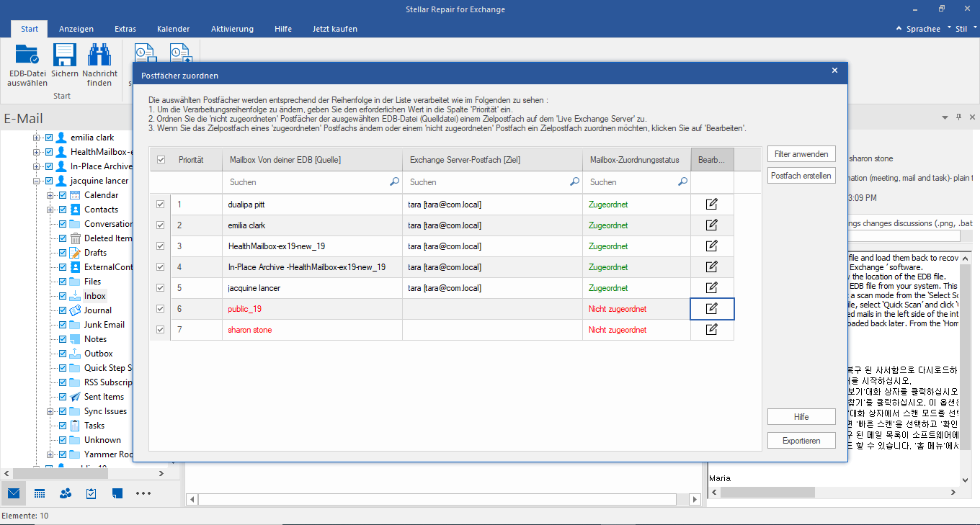Collapse the jacquine lancer mailbox node

(x=37, y=181)
